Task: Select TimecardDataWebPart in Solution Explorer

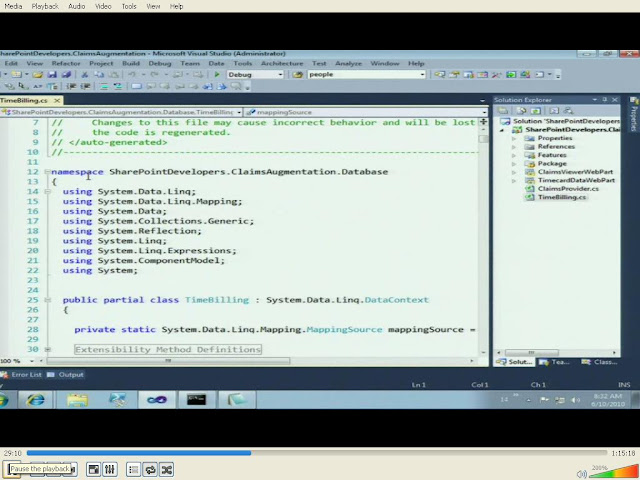Action: point(576,180)
